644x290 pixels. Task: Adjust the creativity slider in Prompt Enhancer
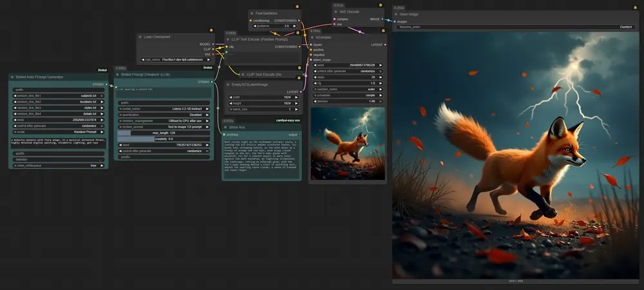click(x=165, y=139)
